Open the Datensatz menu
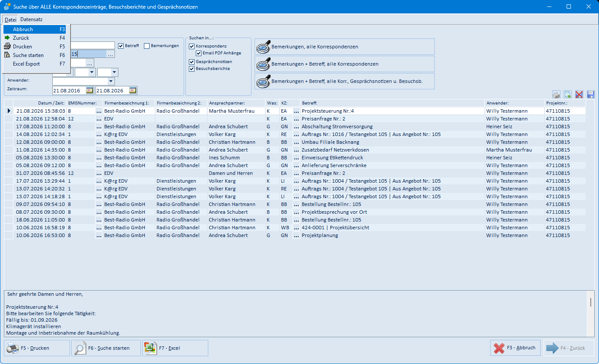Screen dimensions: 599x364 tap(31, 19)
